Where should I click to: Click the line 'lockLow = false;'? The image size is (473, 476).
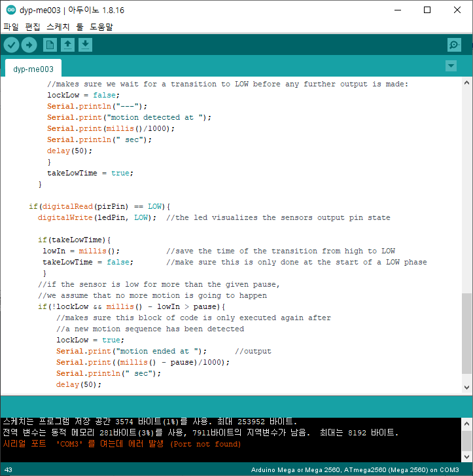(84, 95)
